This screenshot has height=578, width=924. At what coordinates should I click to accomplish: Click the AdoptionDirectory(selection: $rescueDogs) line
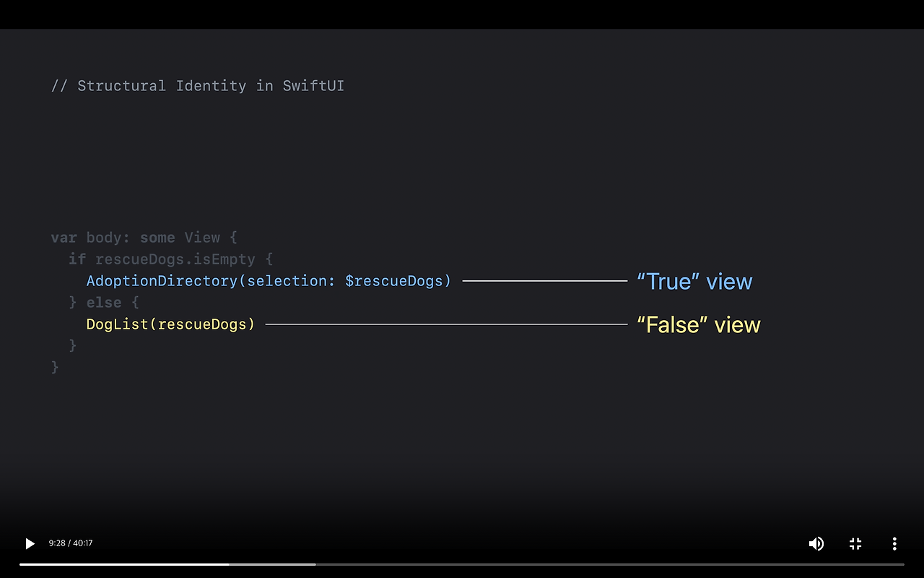pyautogui.click(x=269, y=281)
